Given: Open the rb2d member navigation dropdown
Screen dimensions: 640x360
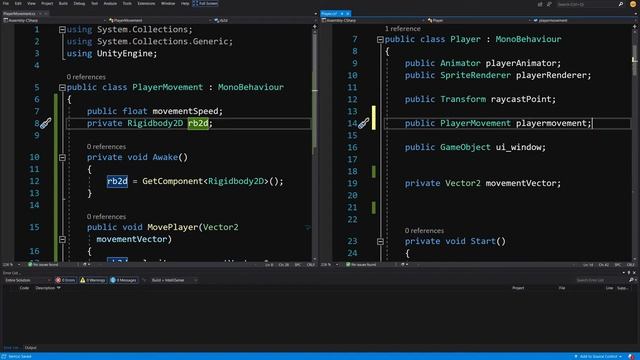Looking at the screenshot, I should pyautogui.click(x=265, y=20).
